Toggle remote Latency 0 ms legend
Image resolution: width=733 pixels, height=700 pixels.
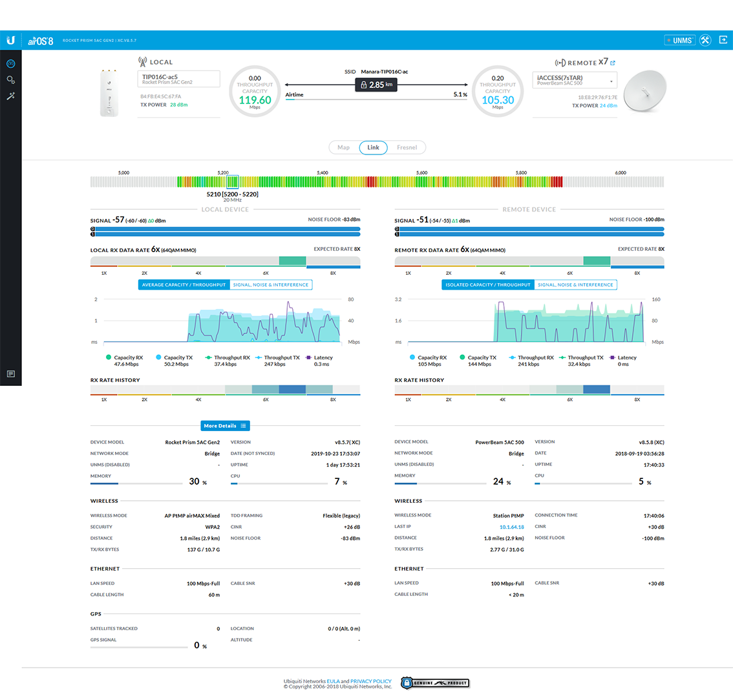(x=623, y=361)
